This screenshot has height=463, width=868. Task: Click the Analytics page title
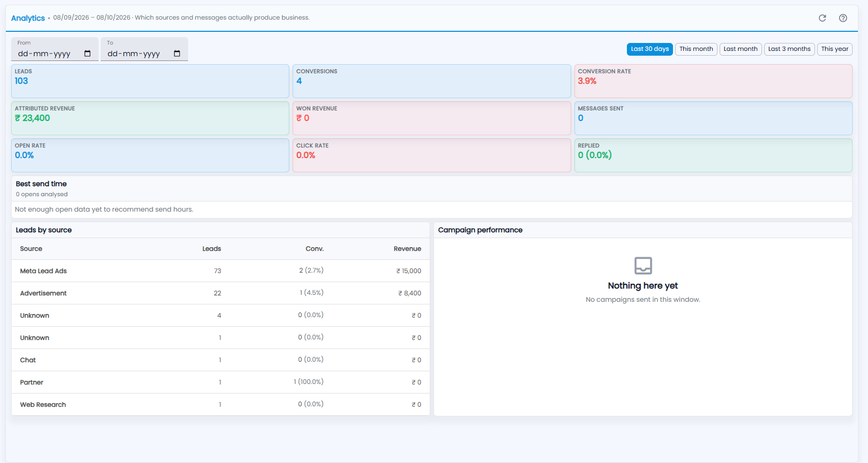point(28,18)
